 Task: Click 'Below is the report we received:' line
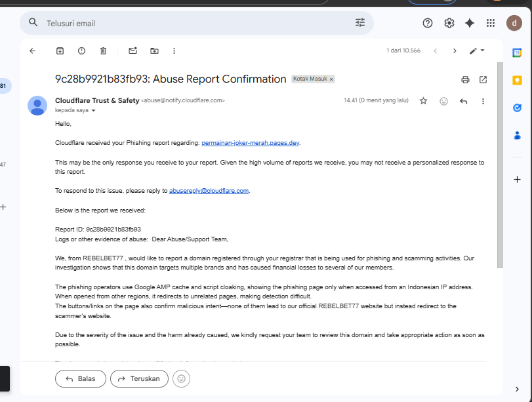(100, 211)
